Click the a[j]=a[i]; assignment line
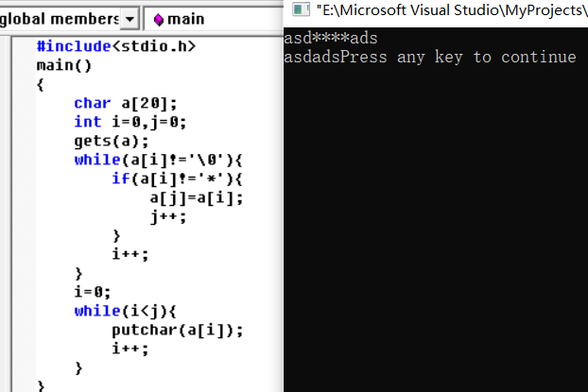The image size is (588, 392). pyautogui.click(x=196, y=197)
